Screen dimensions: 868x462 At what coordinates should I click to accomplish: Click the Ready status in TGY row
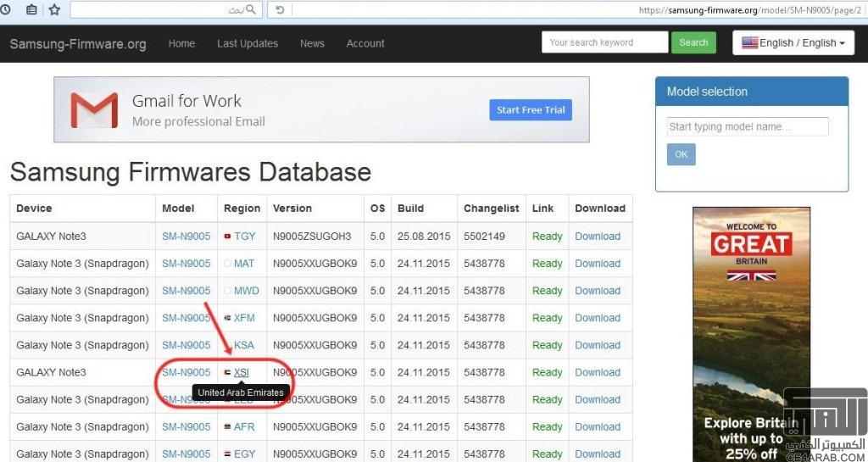[547, 237]
